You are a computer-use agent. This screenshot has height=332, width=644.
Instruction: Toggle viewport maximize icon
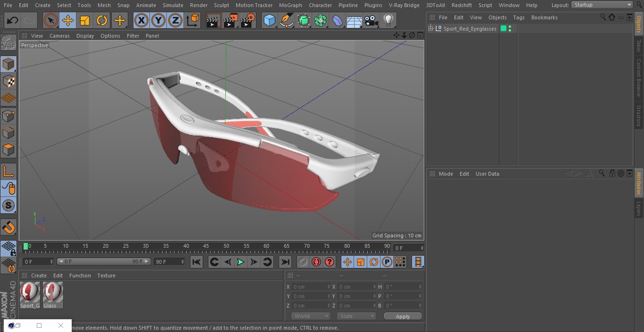click(x=420, y=35)
